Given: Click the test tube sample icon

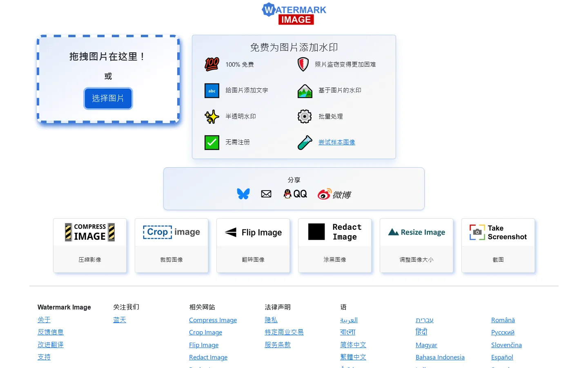Looking at the screenshot, I should [305, 142].
